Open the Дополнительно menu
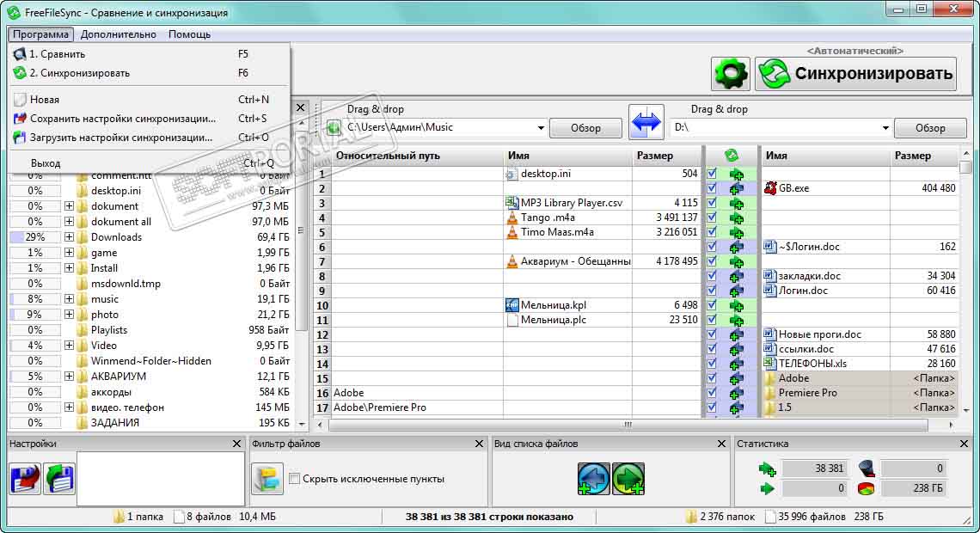This screenshot has height=533, width=980. click(118, 34)
